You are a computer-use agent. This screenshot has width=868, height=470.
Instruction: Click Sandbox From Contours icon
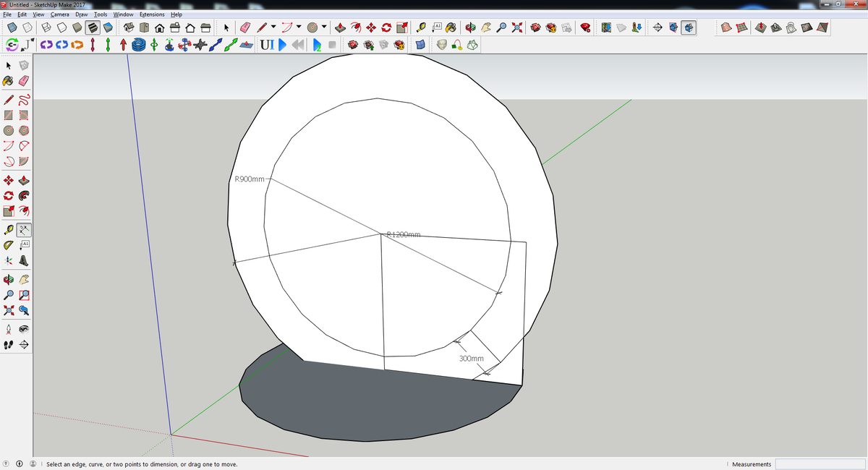point(727,27)
